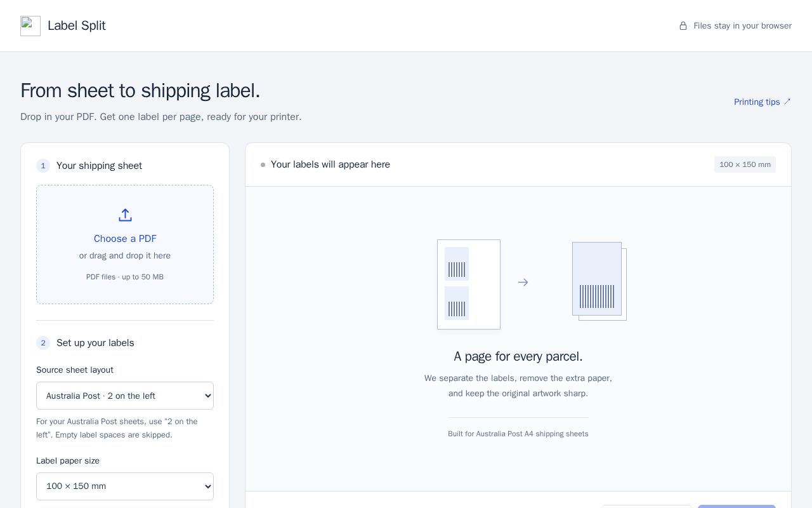This screenshot has height=508, width=812.
Task: Click the 100 × 150 mm size badge
Action: 745,164
